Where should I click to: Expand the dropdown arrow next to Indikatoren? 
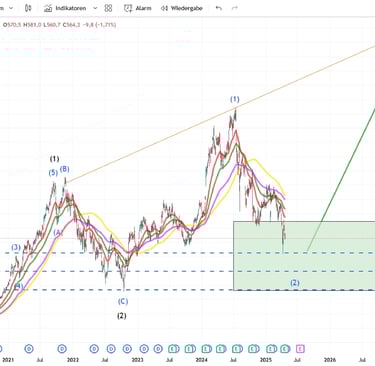[95, 8]
